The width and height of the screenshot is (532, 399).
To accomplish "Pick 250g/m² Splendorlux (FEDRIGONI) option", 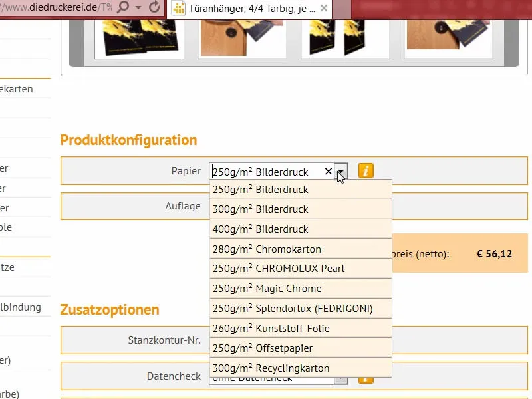I will [x=301, y=309].
